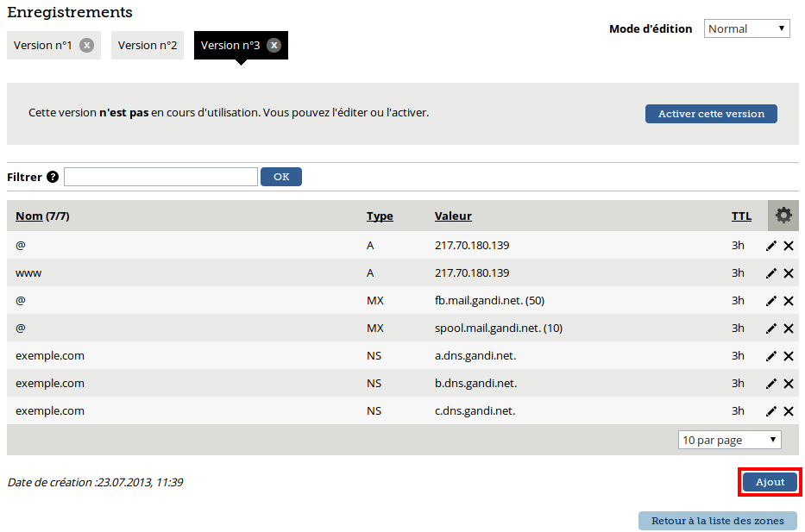
Task: Click Activer cette version button
Action: click(x=711, y=114)
